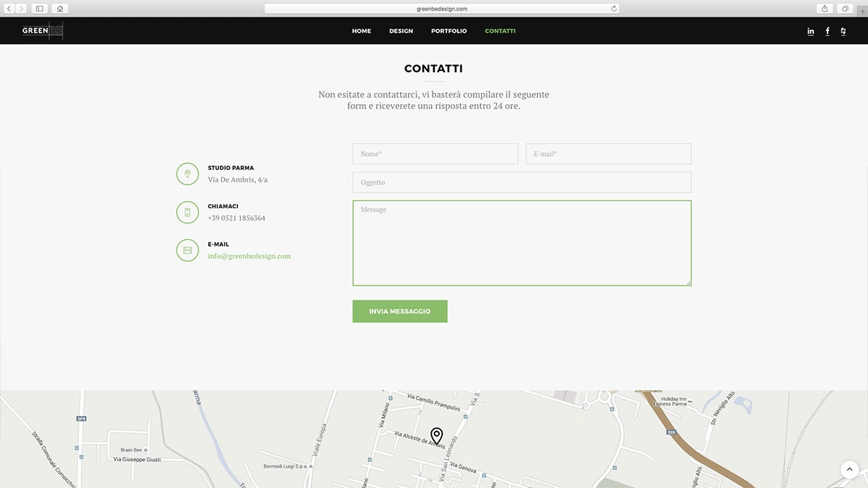Open Safari's share button
This screenshot has width=868, height=488.
[825, 9]
